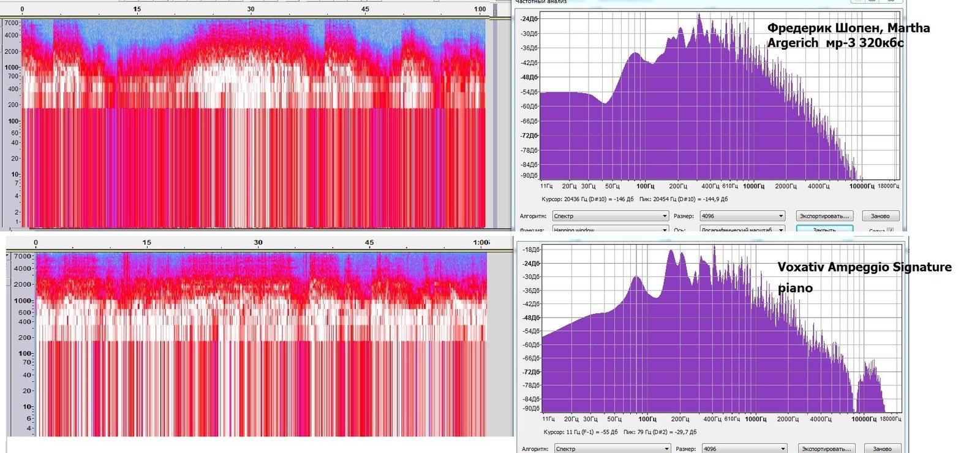Click the 15 mark on the Argerich track timeline
The height and width of the screenshot is (453, 980).
[137, 9]
